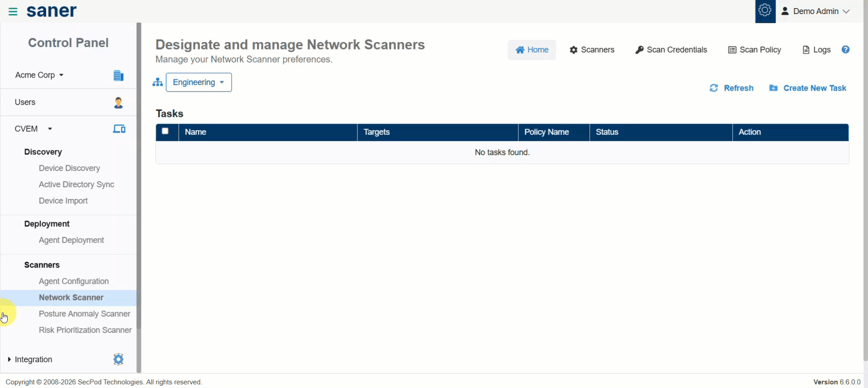
Task: Switch to the Scanners tab
Action: (x=592, y=50)
